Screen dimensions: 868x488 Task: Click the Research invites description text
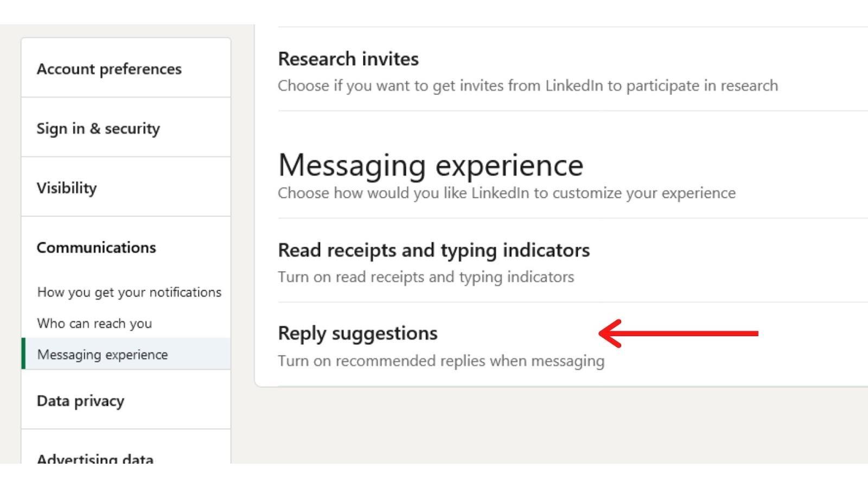pyautogui.click(x=527, y=86)
